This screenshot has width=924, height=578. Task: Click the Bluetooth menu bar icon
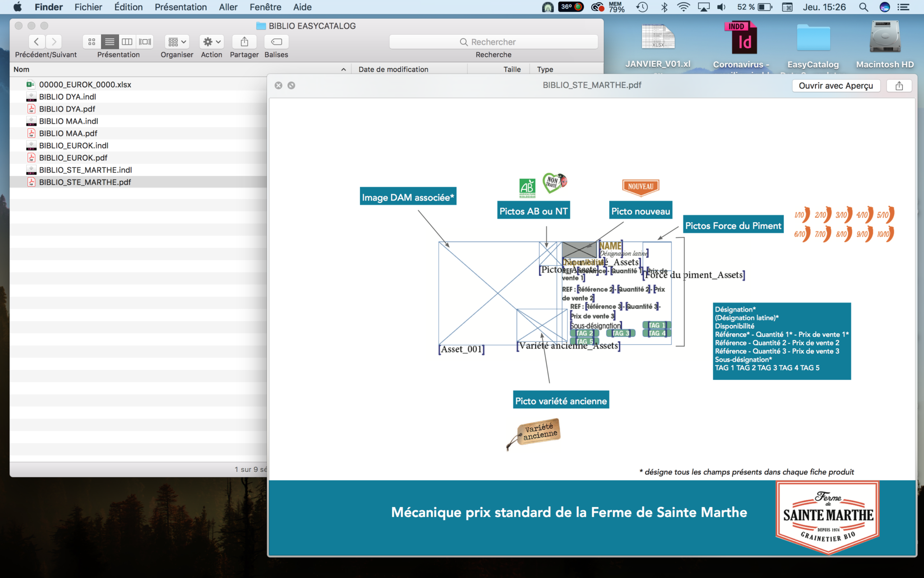pos(664,7)
